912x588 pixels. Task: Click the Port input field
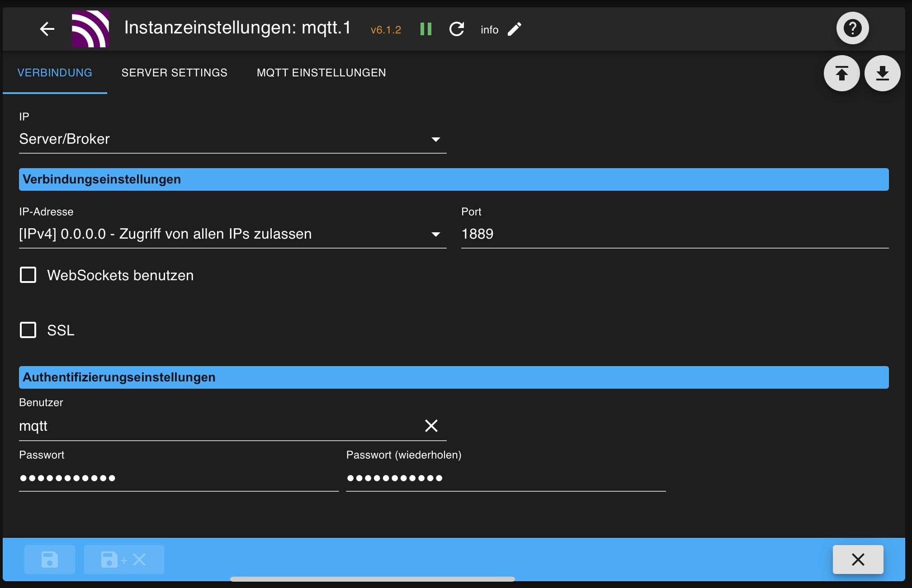674,234
